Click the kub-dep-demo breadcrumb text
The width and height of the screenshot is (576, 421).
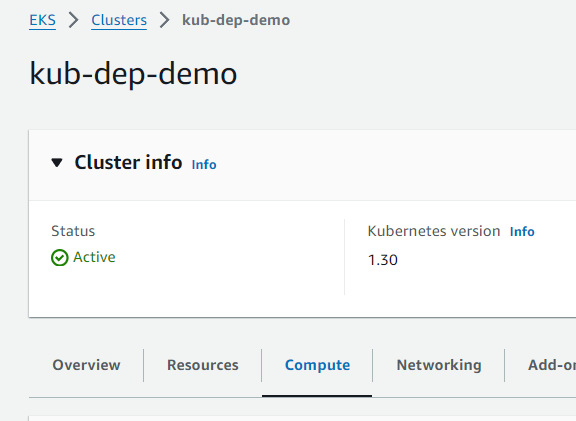(x=236, y=20)
